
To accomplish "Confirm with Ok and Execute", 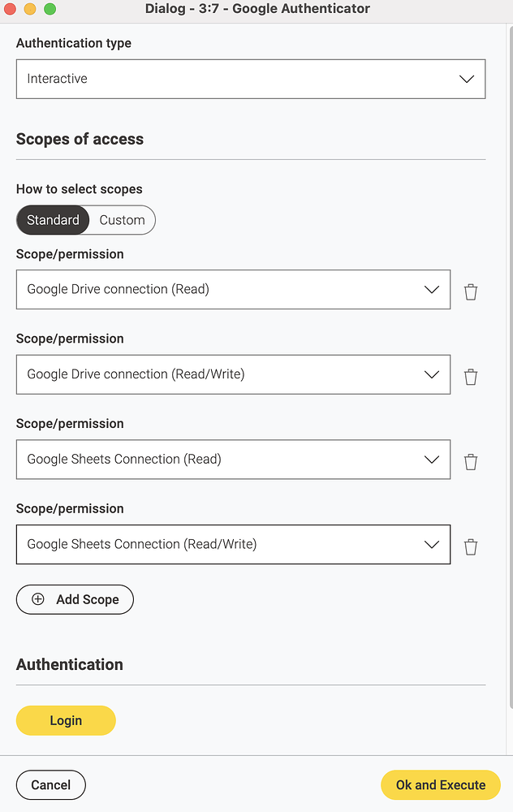I will pyautogui.click(x=440, y=784).
